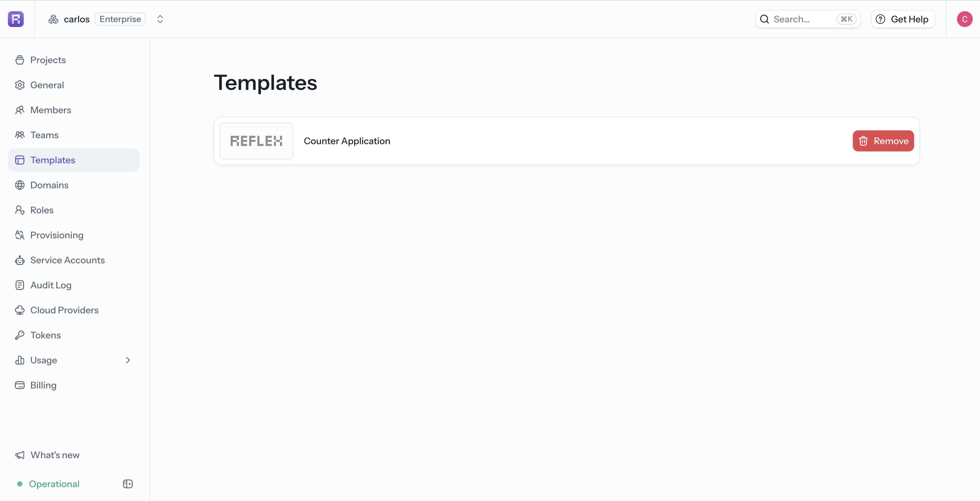The width and height of the screenshot is (980, 501).
Task: Open the organization switcher chevrons
Action: pos(160,19)
